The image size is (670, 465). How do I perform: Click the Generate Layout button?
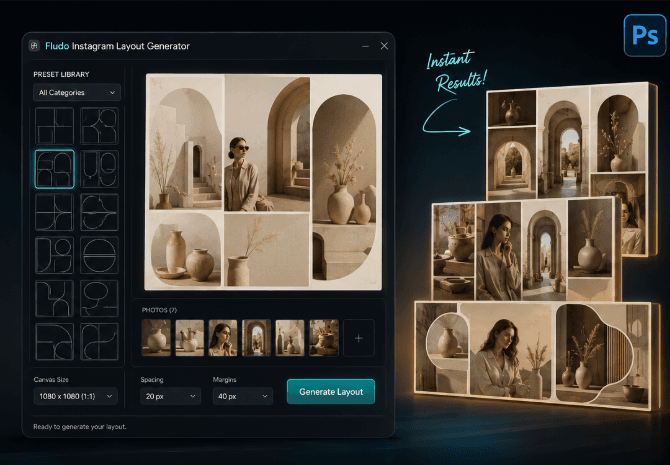tap(331, 391)
